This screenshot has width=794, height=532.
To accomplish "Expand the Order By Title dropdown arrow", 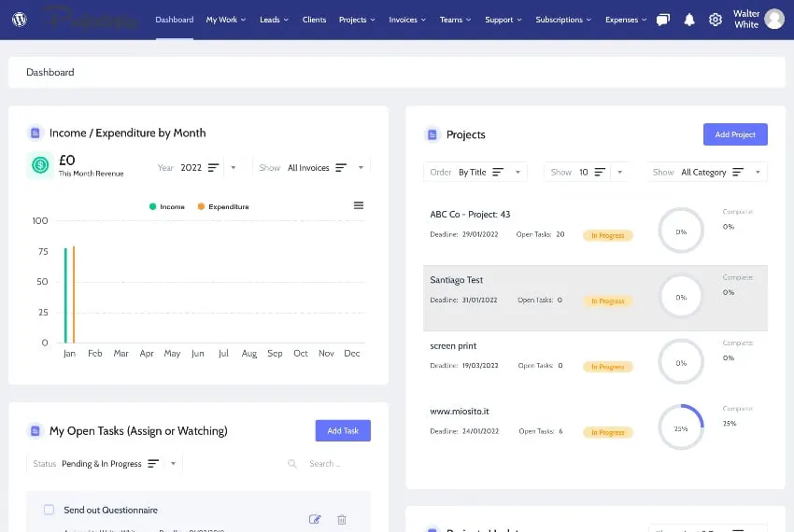I will 518,172.
